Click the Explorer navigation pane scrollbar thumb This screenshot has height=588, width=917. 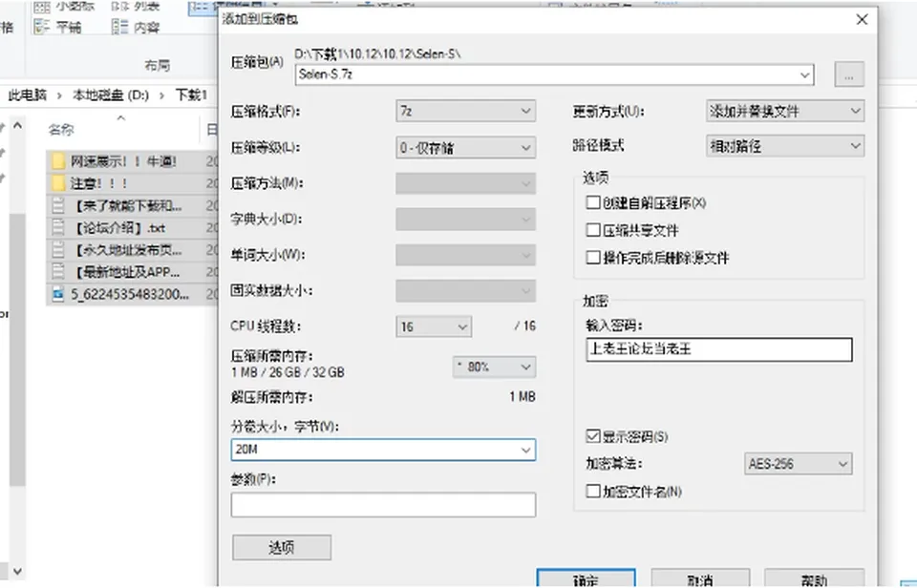(x=17, y=349)
